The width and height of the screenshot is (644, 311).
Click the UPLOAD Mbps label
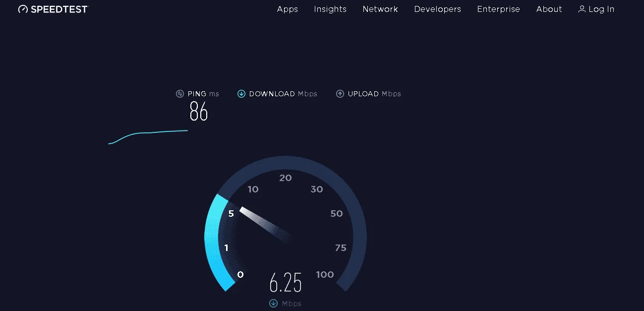374,94
